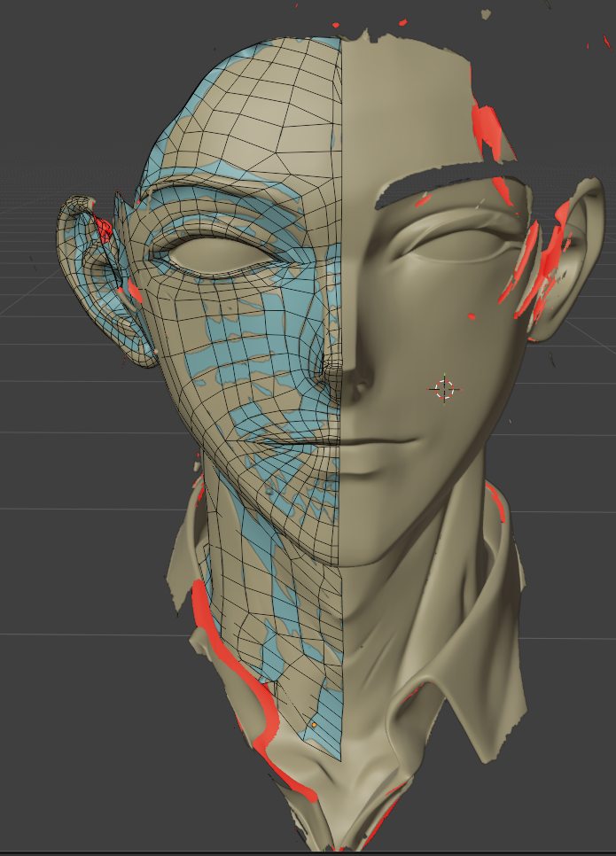Select the orange origin dot on the neck

pos(313,725)
